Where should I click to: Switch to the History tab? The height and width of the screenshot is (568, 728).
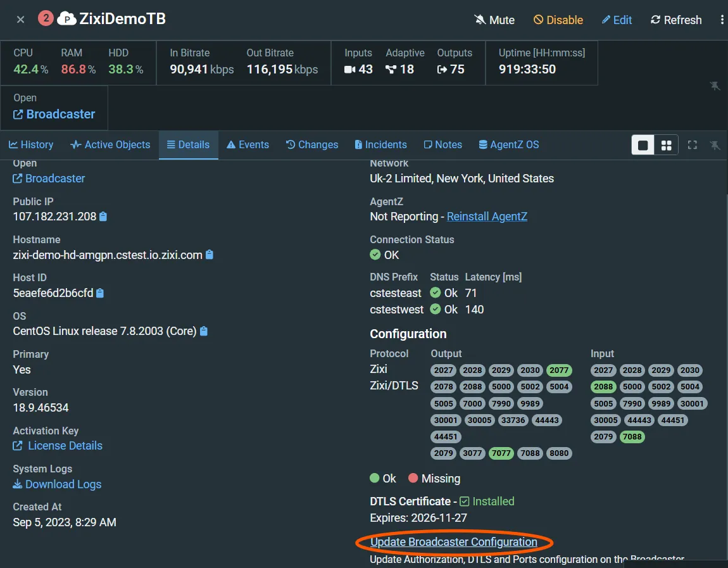tap(31, 145)
